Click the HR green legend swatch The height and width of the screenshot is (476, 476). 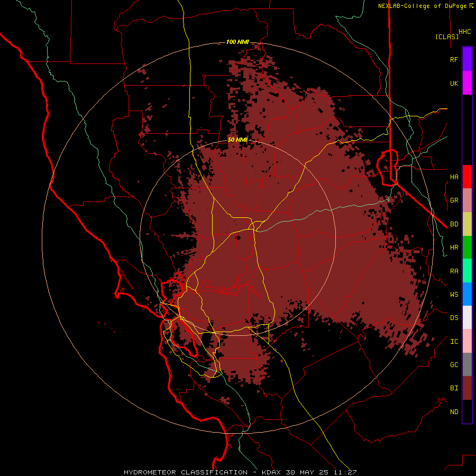[467, 248]
